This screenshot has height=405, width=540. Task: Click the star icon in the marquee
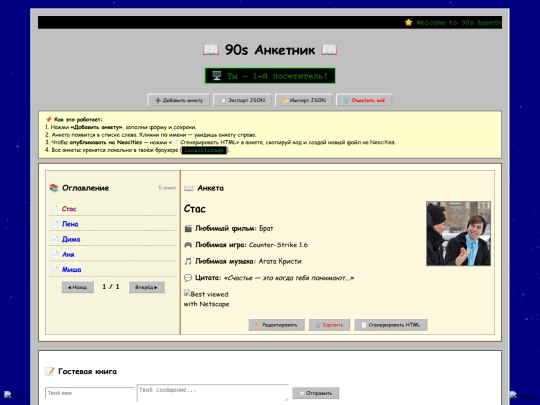(408, 22)
